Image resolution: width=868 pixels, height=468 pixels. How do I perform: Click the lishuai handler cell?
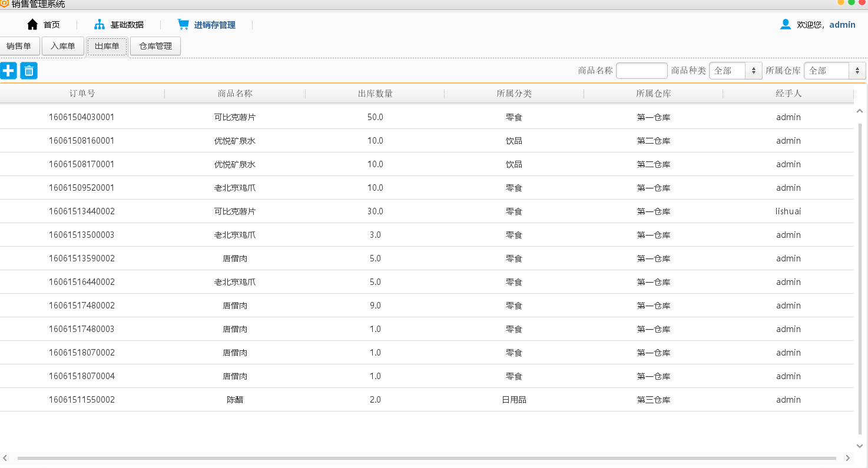789,211
